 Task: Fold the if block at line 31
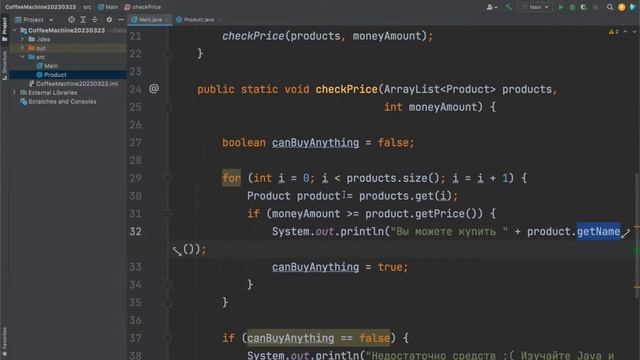click(168, 214)
